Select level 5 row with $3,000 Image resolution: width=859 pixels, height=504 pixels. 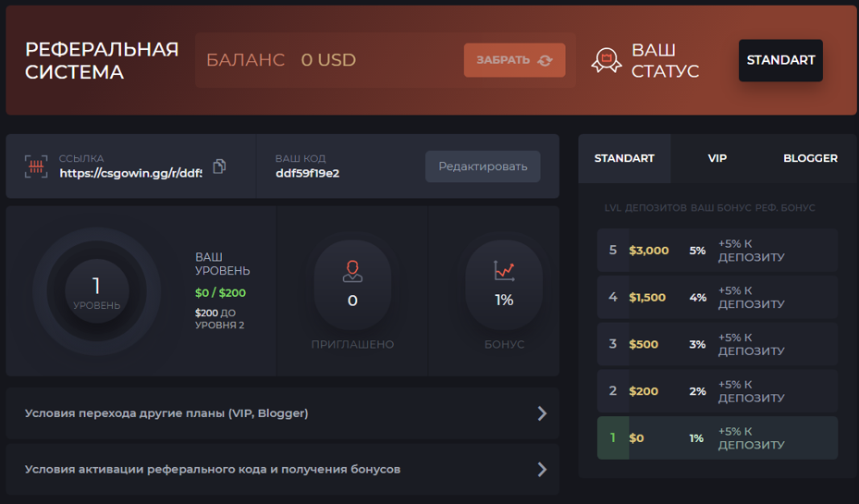click(x=718, y=251)
